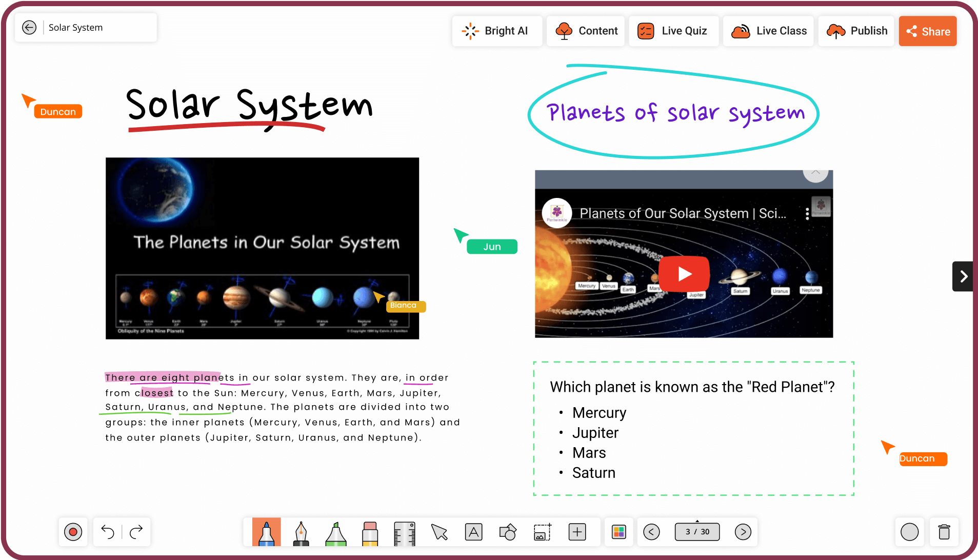Open page list from 3 / 30 indicator

(697, 532)
